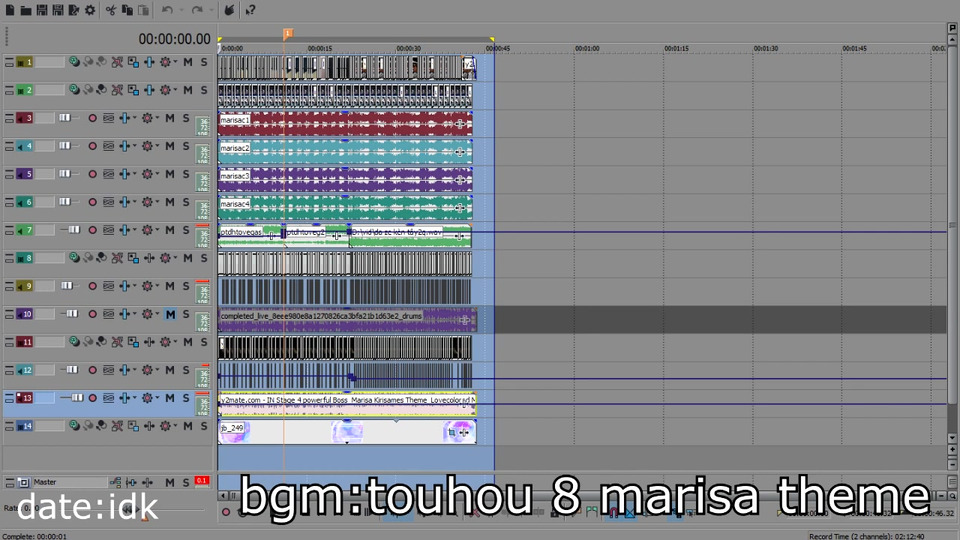
Task: Mute video track 1
Action: coord(188,62)
